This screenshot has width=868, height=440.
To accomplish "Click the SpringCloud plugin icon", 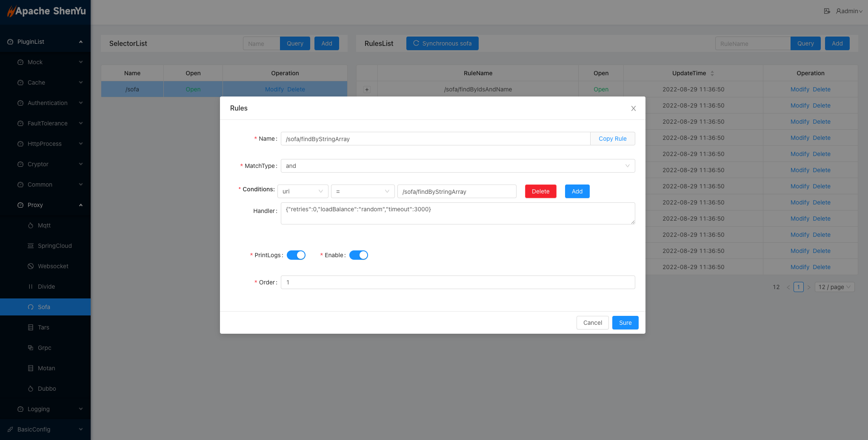I will pyautogui.click(x=31, y=246).
